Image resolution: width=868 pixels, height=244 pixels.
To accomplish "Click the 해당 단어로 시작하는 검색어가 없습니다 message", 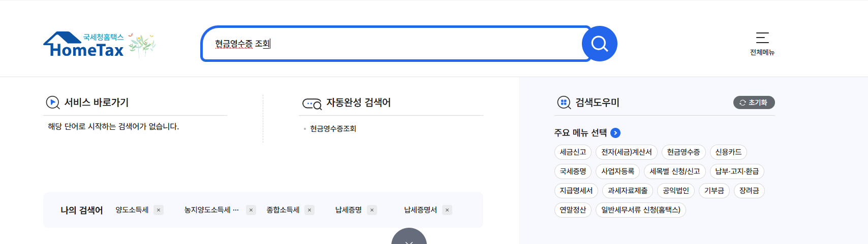I will coord(113,126).
